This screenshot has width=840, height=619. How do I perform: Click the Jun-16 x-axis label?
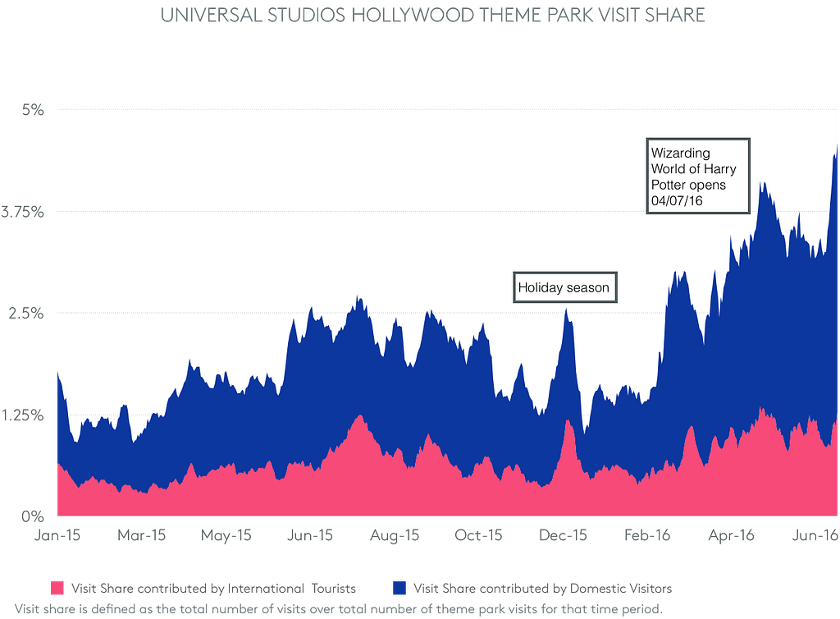click(x=815, y=535)
